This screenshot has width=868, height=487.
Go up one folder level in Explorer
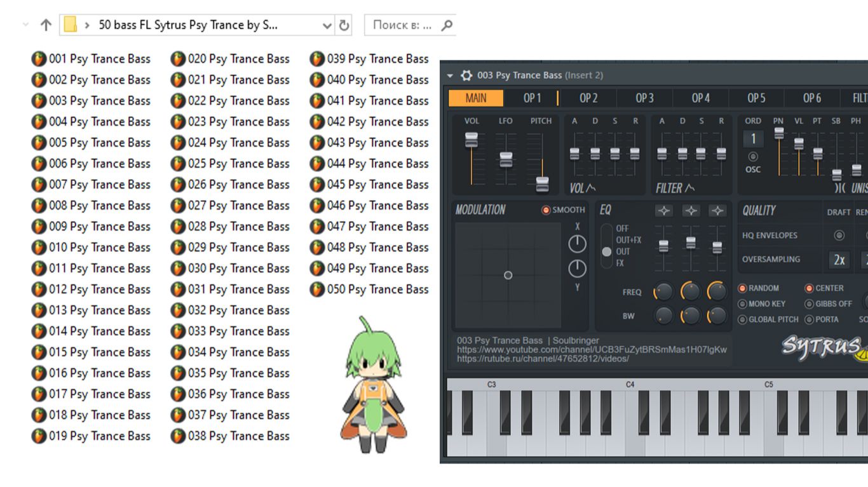pyautogui.click(x=46, y=25)
